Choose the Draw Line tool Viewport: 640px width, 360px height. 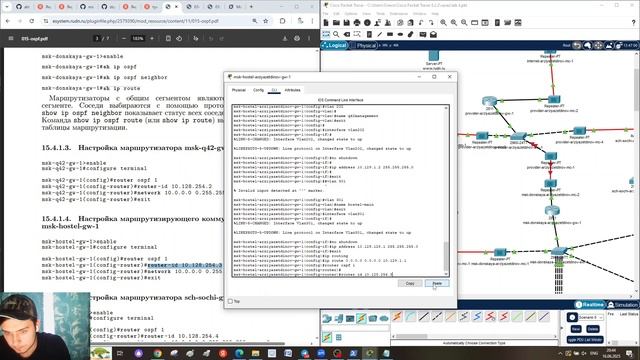379,34
